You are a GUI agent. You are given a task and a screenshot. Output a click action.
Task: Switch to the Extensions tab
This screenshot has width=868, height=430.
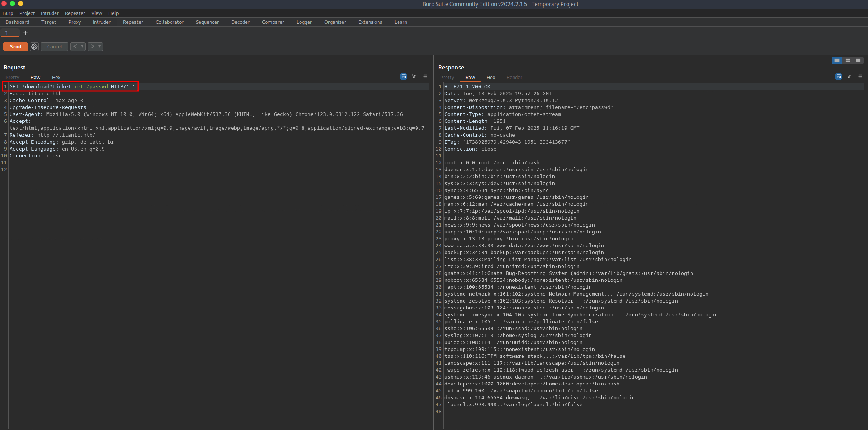pos(370,22)
